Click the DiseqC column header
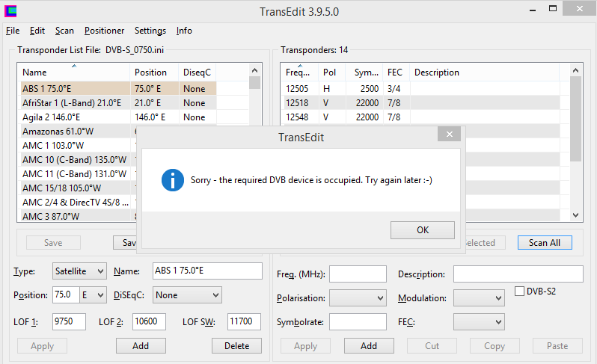This screenshot has height=364, width=597. (198, 73)
